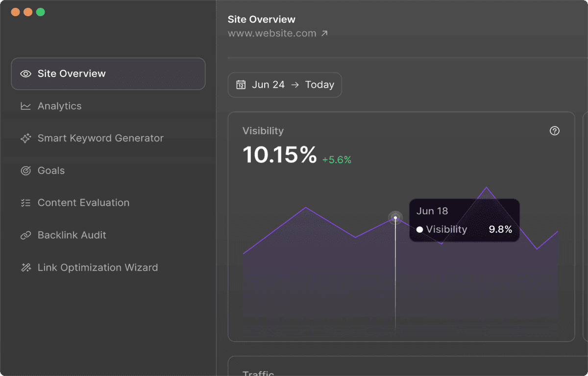This screenshot has width=588, height=376.
Task: Click the help question mark icon on Visibility card
Action: tap(555, 131)
